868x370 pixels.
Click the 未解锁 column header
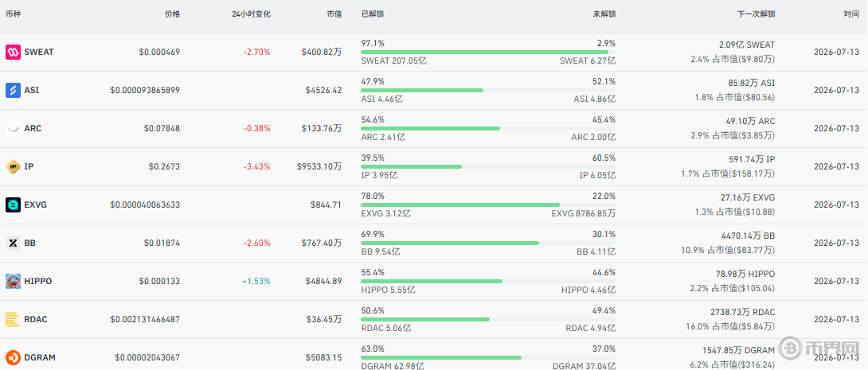click(604, 14)
